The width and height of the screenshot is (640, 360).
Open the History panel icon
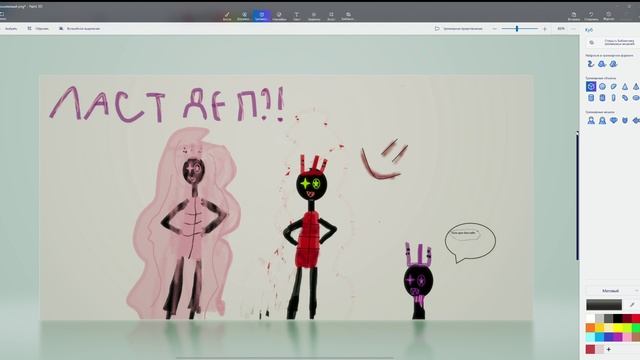coord(609,16)
